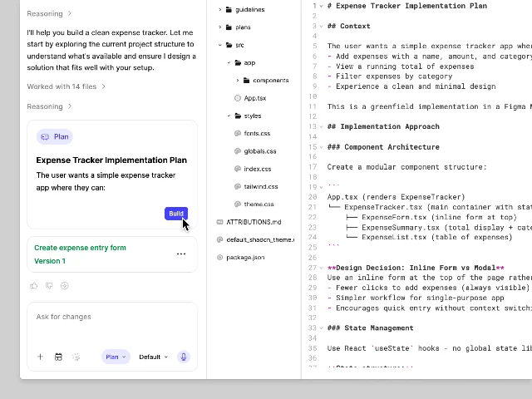The width and height of the screenshot is (532, 399).
Task: Open the Plan badge on the plan card
Action: [x=55, y=136]
